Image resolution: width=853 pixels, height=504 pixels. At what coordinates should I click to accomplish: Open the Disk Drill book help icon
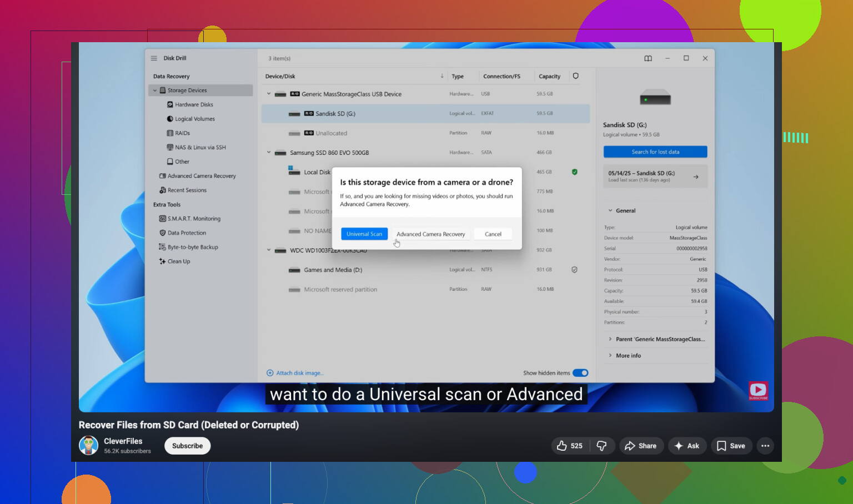point(648,58)
